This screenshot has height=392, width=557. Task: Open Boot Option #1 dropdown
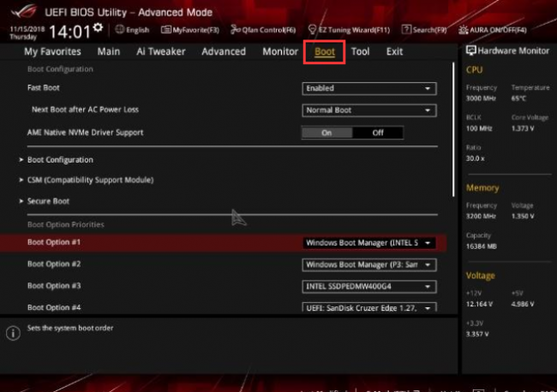pyautogui.click(x=369, y=243)
